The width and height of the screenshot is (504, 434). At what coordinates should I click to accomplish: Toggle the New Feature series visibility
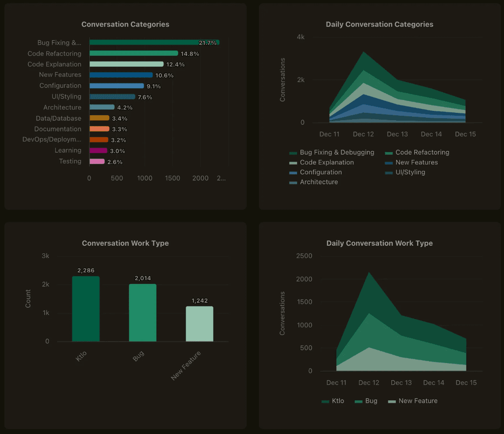pos(392,401)
